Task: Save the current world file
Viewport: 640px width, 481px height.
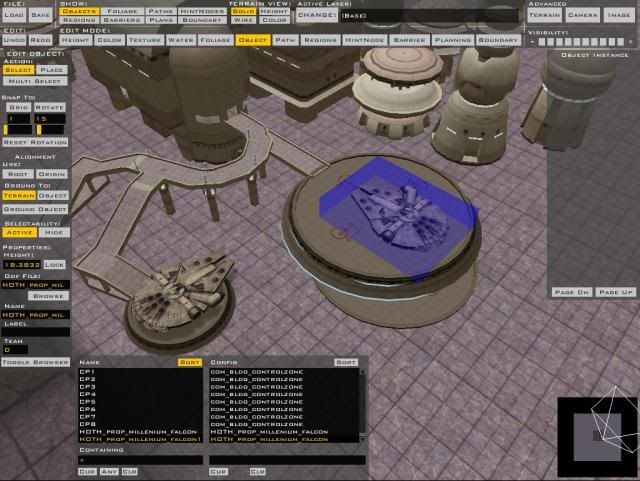Action: point(40,15)
